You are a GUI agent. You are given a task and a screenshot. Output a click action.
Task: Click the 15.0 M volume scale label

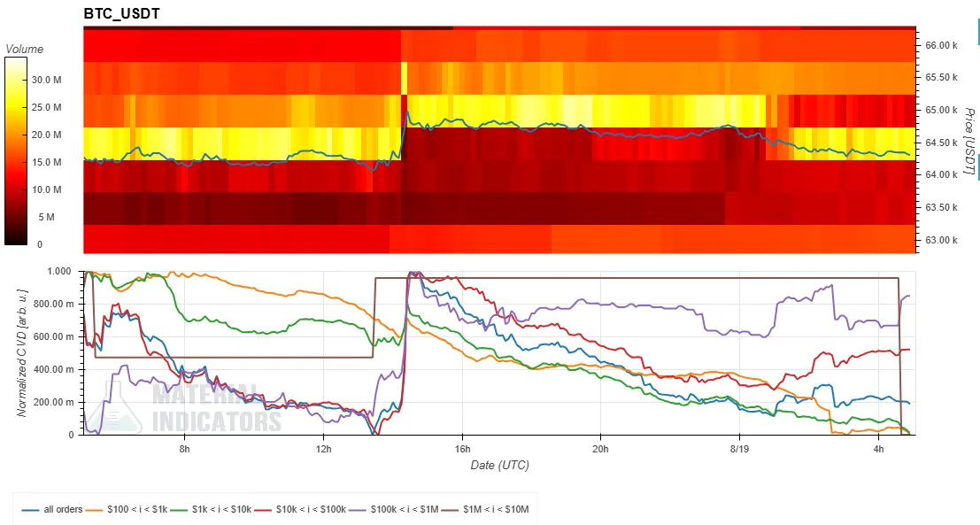pos(46,163)
